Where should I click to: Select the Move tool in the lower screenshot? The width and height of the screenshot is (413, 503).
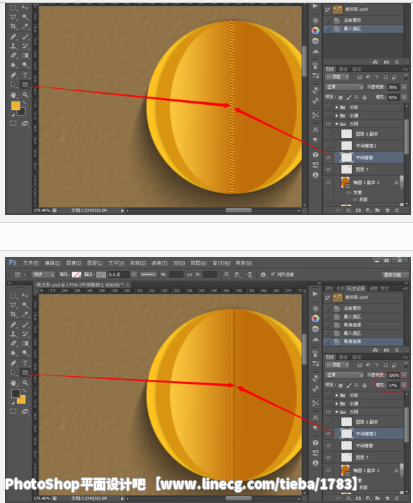25,296
